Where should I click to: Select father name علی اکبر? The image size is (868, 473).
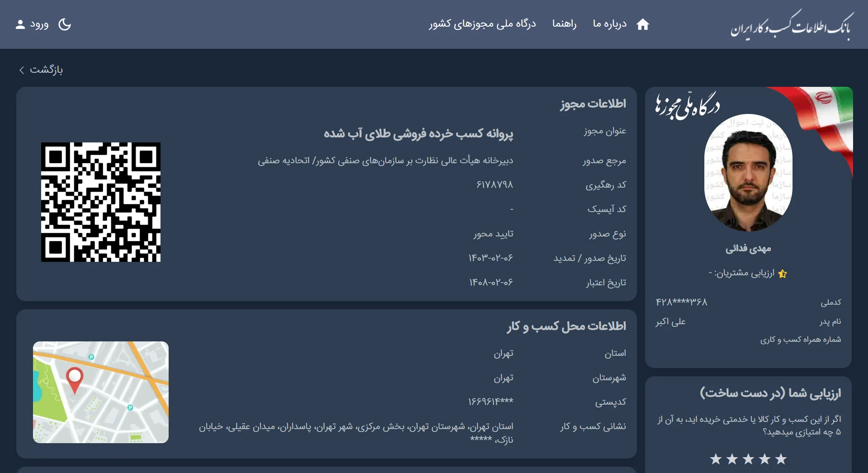point(670,322)
